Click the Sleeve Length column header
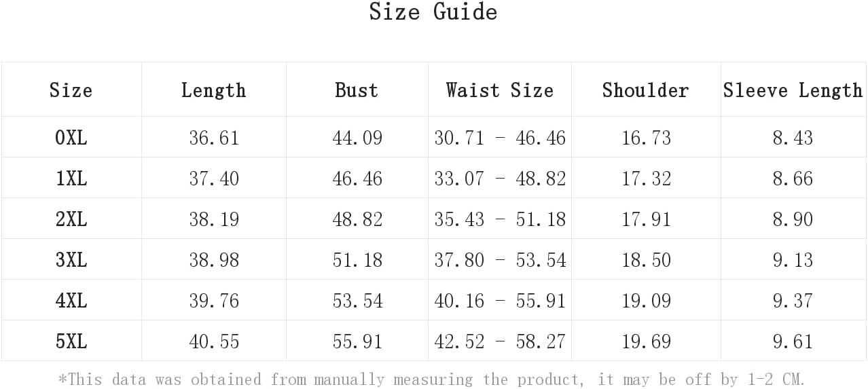The image size is (868, 389). coord(793,90)
